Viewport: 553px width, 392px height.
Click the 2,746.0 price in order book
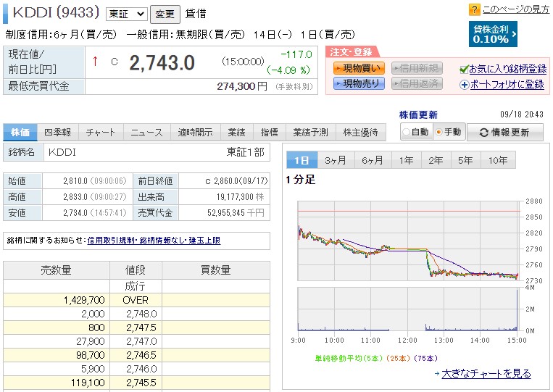(x=141, y=369)
